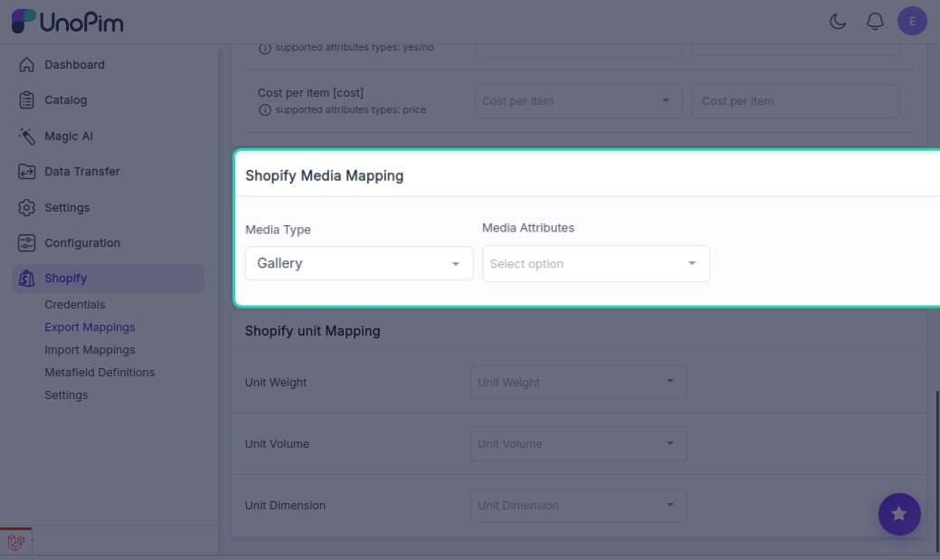Open the user avatar E menu
940x560 pixels.
click(912, 21)
